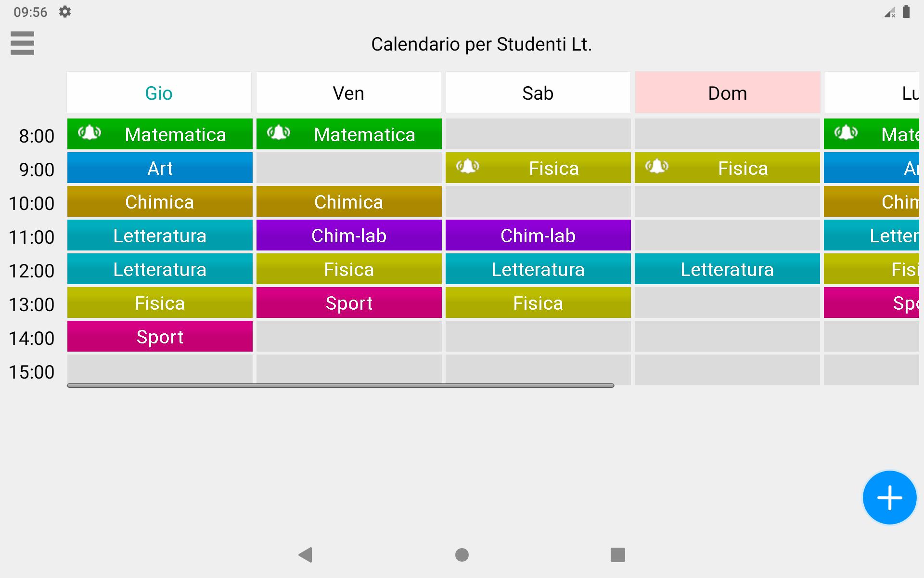Tap bell icon on Friday Matematica

(x=279, y=132)
